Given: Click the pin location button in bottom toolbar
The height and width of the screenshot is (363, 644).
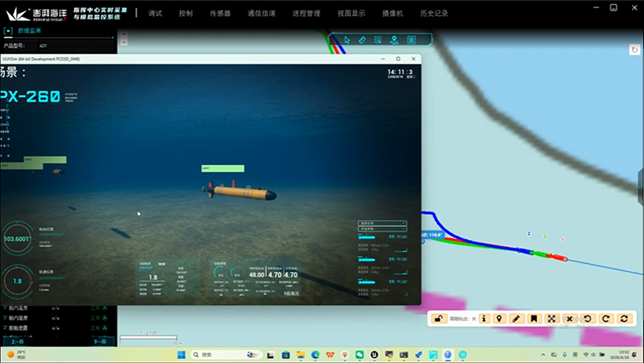Looking at the screenshot, I should tap(499, 319).
